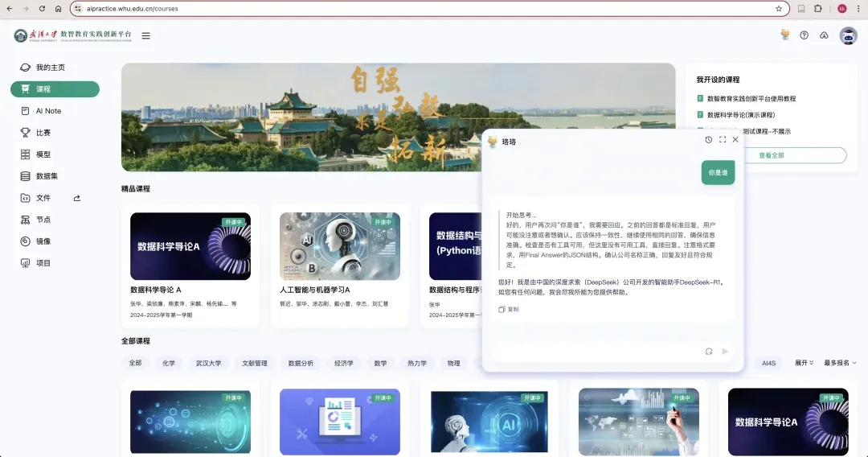Open the help question mark icon
868x457 pixels.
point(804,35)
